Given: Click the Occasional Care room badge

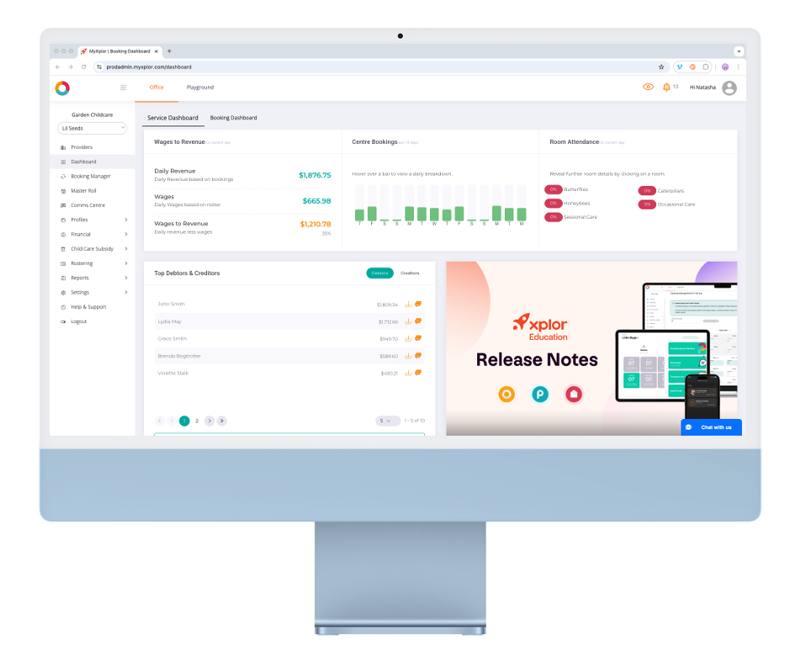Looking at the screenshot, I should tap(647, 204).
